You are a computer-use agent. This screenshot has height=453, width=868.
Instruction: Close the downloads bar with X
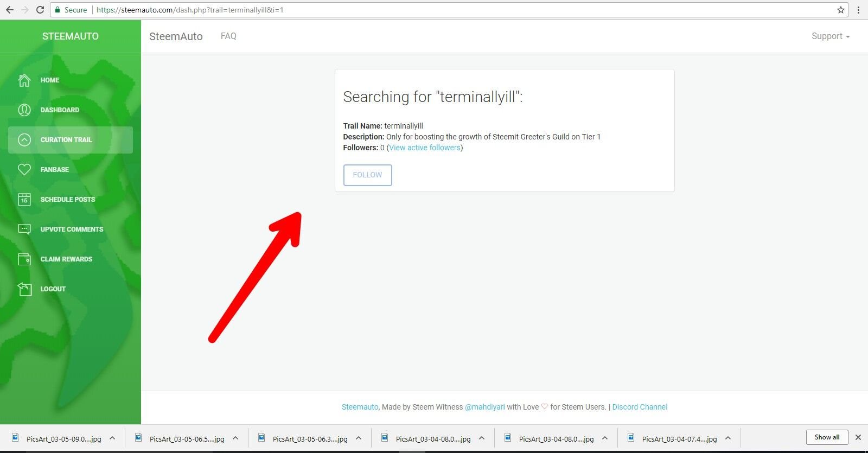point(858,437)
